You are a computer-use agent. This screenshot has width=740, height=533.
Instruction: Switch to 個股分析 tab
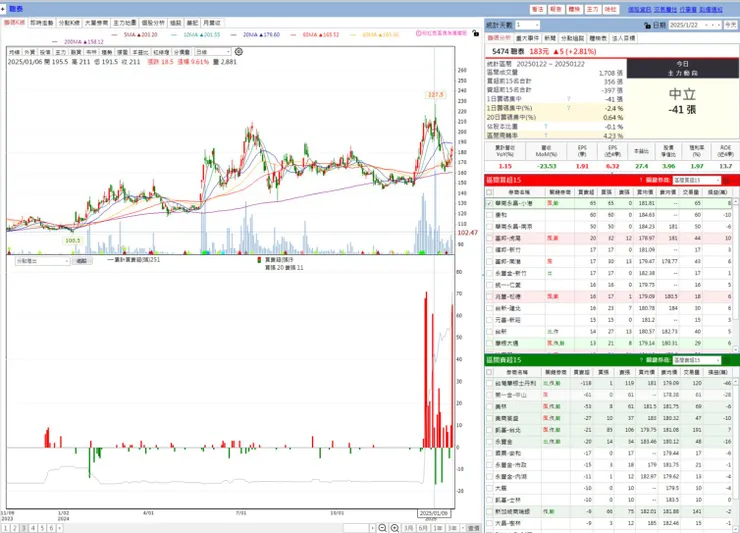pos(153,23)
